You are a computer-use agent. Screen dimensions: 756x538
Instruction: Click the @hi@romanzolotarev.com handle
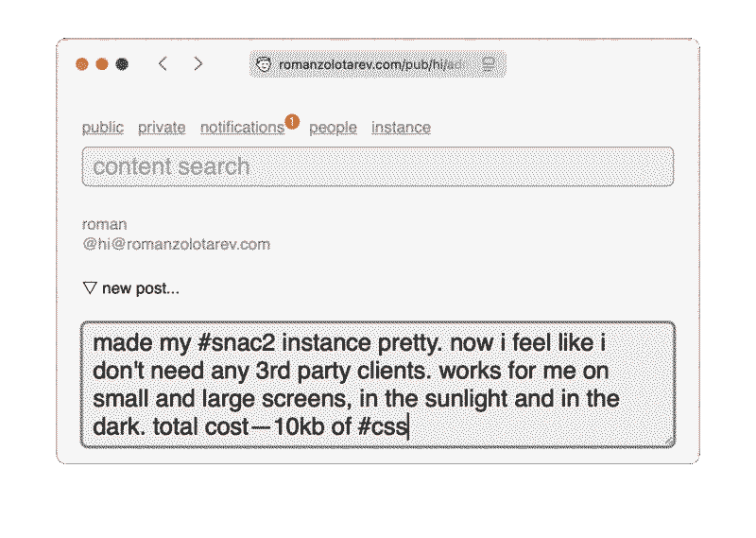pos(176,244)
